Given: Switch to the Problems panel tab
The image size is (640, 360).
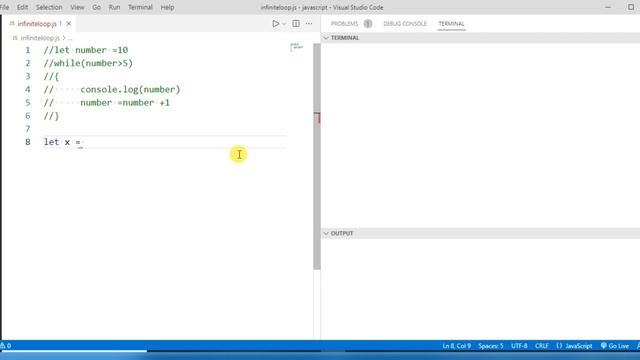Looking at the screenshot, I should point(344,24).
